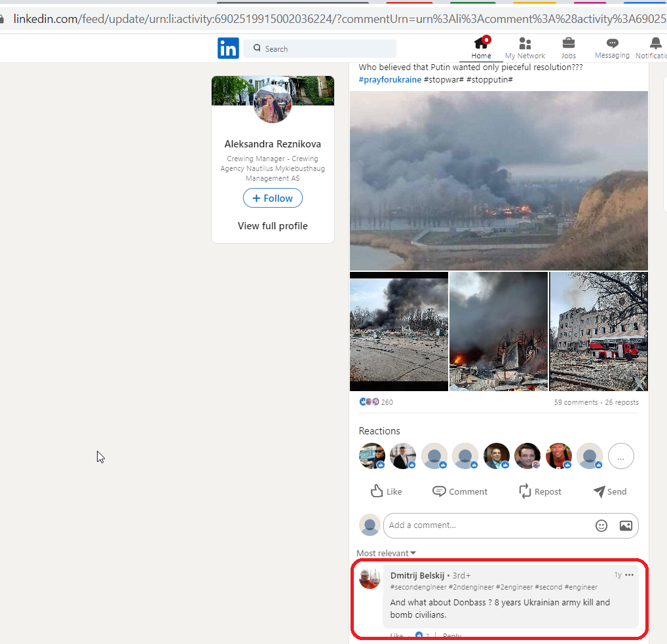Screen dimensions: 667x644
Task: Open third reactor's placeholder avatar
Action: click(x=434, y=456)
